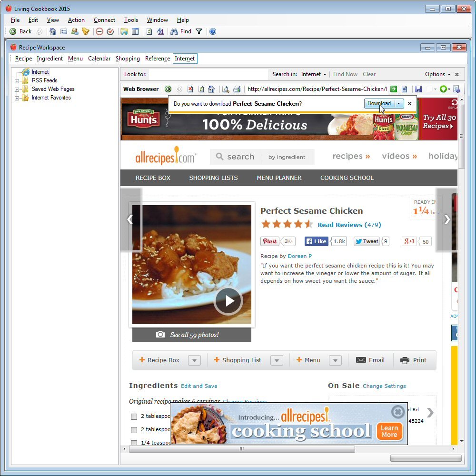Expand the RSS Feeds tree item
476x476 pixels.
click(x=17, y=80)
